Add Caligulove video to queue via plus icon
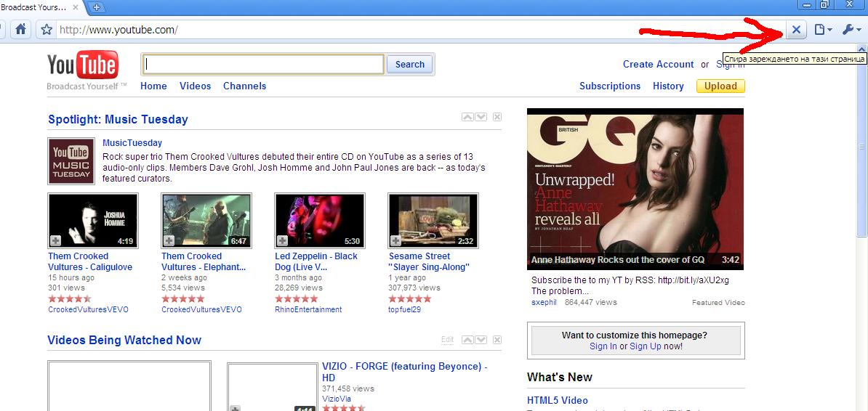Screen dimensions: 868x411 pyautogui.click(x=55, y=240)
